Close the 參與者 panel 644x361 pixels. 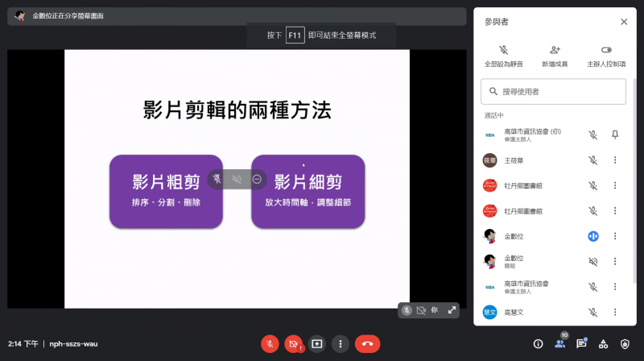tap(624, 22)
